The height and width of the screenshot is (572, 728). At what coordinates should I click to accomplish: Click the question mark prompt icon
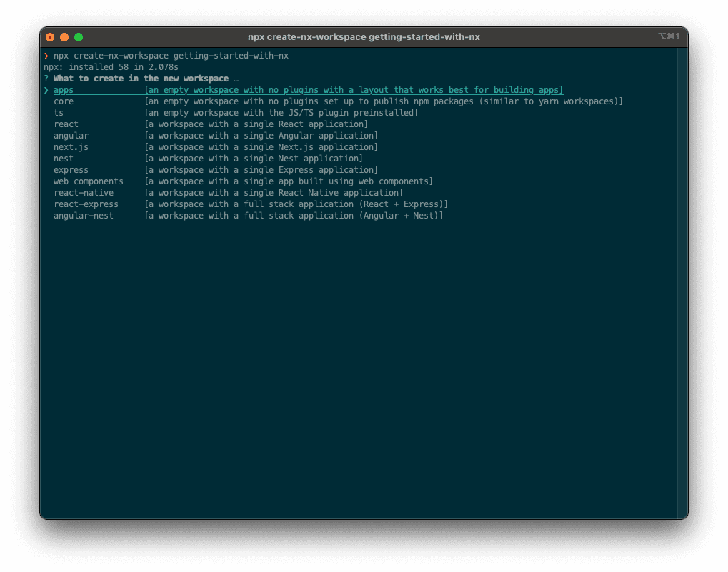(46, 79)
